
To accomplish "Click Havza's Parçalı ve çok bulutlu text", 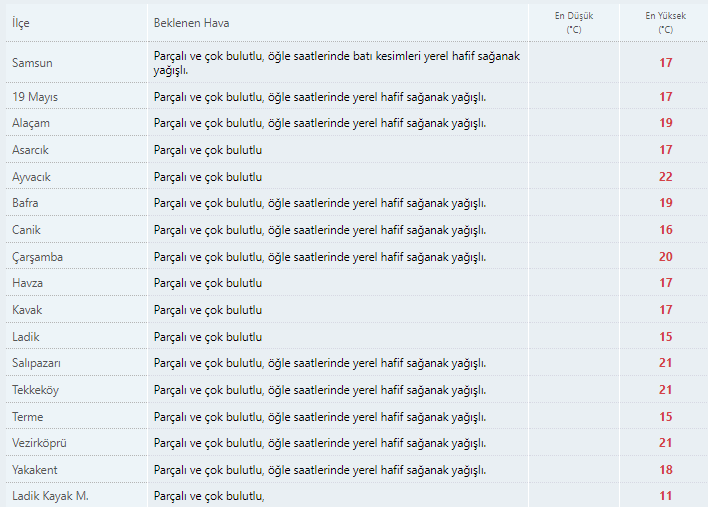I will [x=208, y=283].
